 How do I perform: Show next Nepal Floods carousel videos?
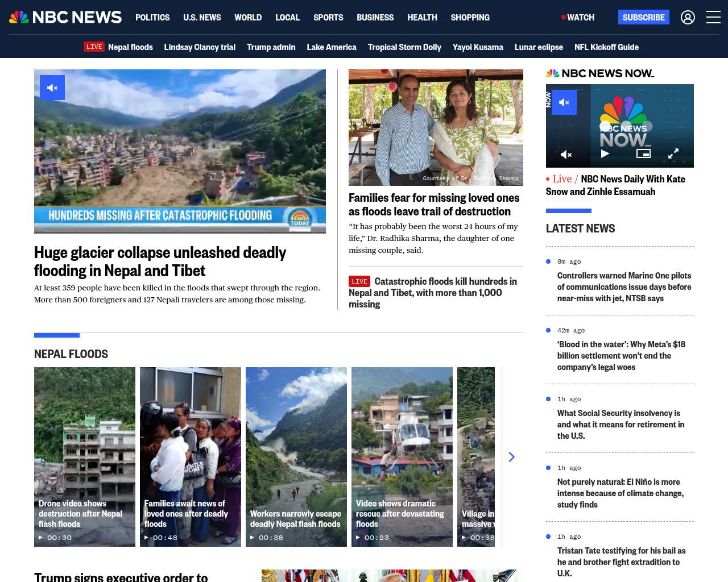511,457
